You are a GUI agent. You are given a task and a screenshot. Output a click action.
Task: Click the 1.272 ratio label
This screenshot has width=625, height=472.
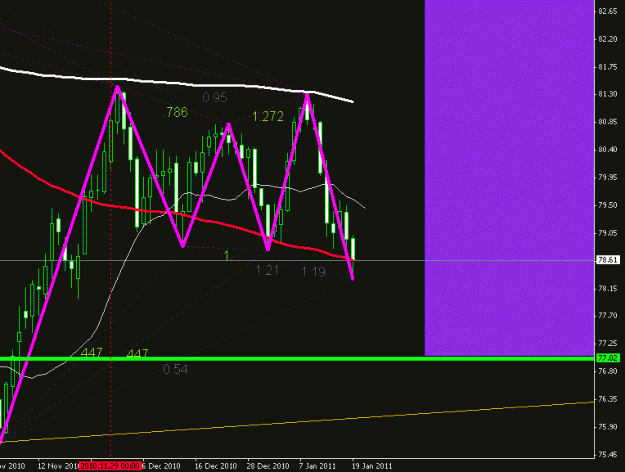[x=268, y=116]
